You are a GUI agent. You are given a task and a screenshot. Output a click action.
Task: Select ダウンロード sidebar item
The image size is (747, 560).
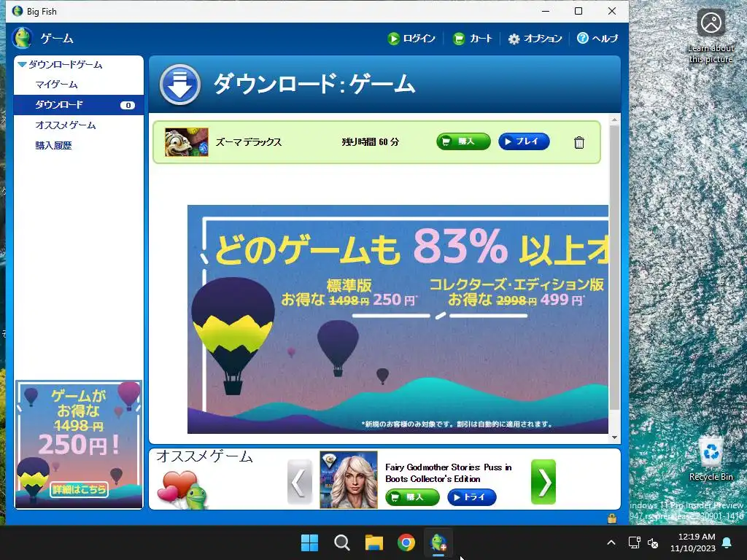[79, 105]
